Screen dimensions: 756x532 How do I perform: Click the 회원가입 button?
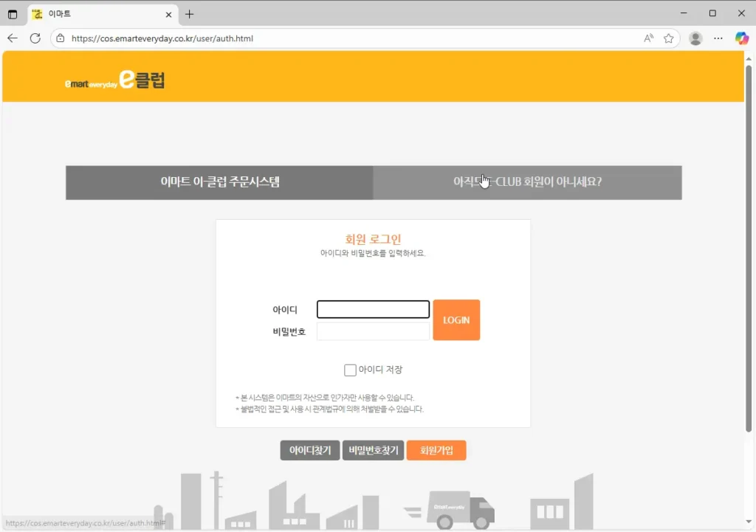click(436, 450)
